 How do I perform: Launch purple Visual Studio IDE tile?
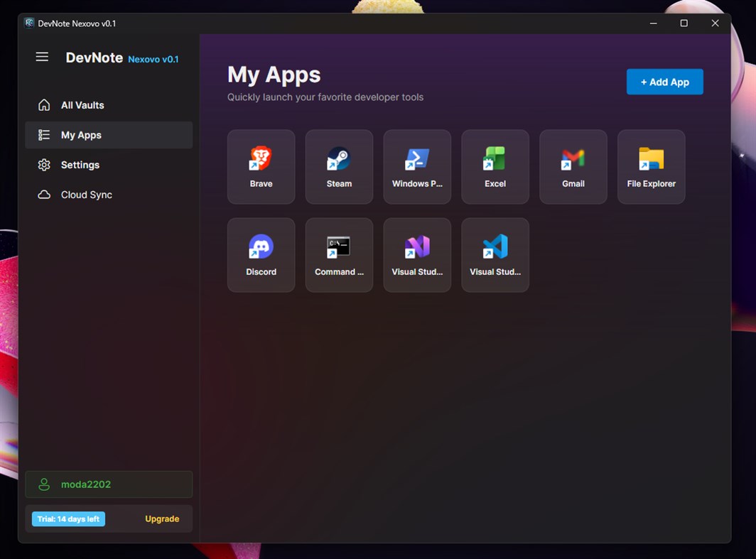pyautogui.click(x=417, y=255)
